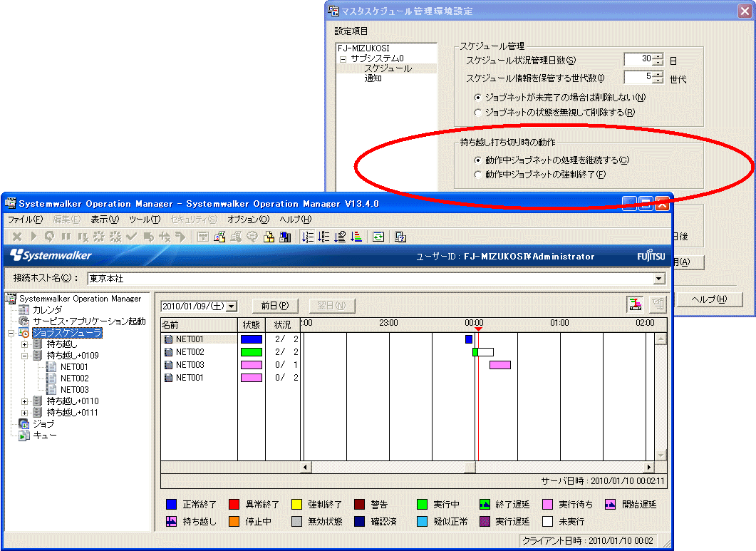Select NET001 under 持ち越し+0109 in tree

coord(74,367)
